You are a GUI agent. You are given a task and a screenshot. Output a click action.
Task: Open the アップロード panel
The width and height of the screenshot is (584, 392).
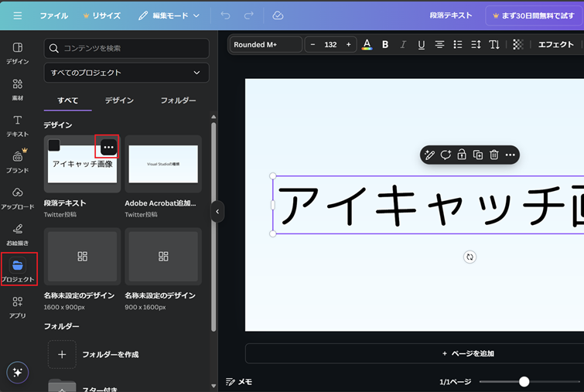(x=17, y=197)
